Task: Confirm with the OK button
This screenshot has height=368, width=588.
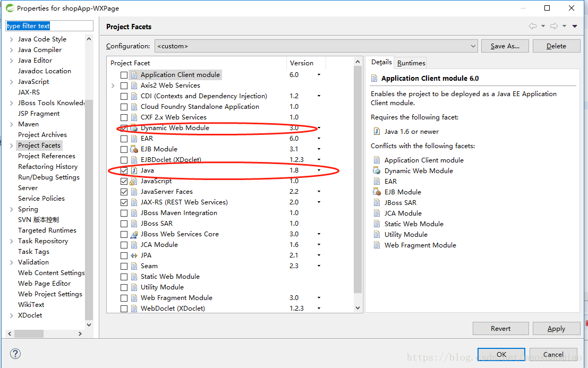Action: coord(501,355)
